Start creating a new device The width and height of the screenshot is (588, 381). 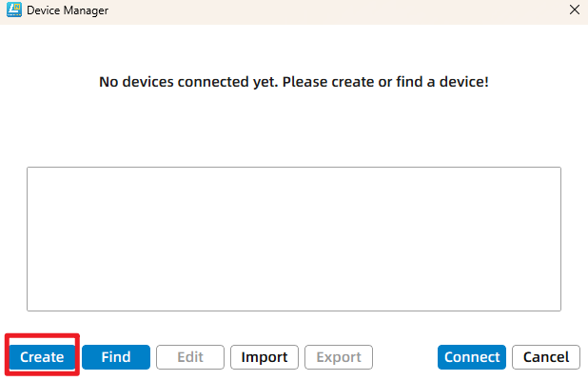(42, 357)
